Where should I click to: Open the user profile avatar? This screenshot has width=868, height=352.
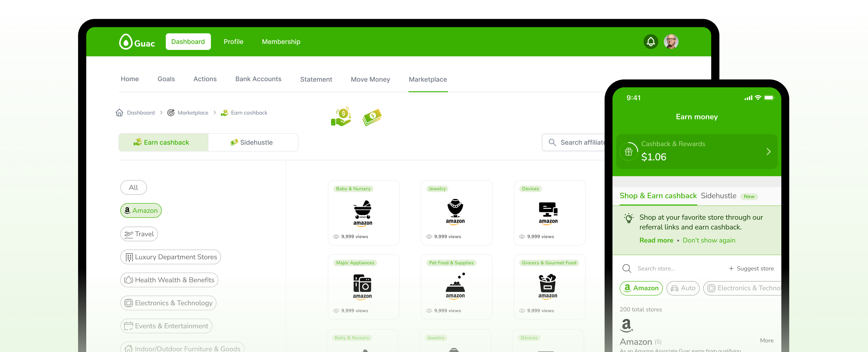coord(671,42)
